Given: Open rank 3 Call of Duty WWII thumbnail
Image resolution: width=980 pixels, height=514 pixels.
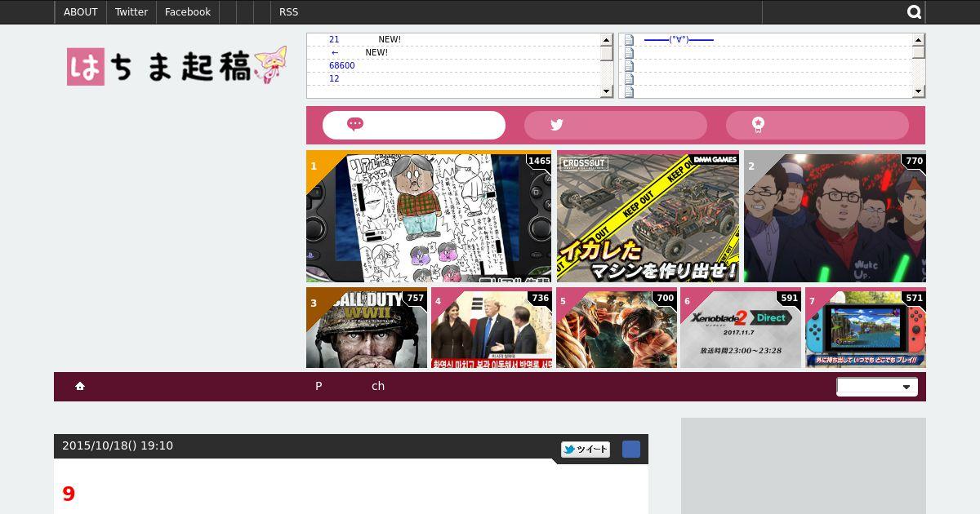Looking at the screenshot, I should point(367,327).
